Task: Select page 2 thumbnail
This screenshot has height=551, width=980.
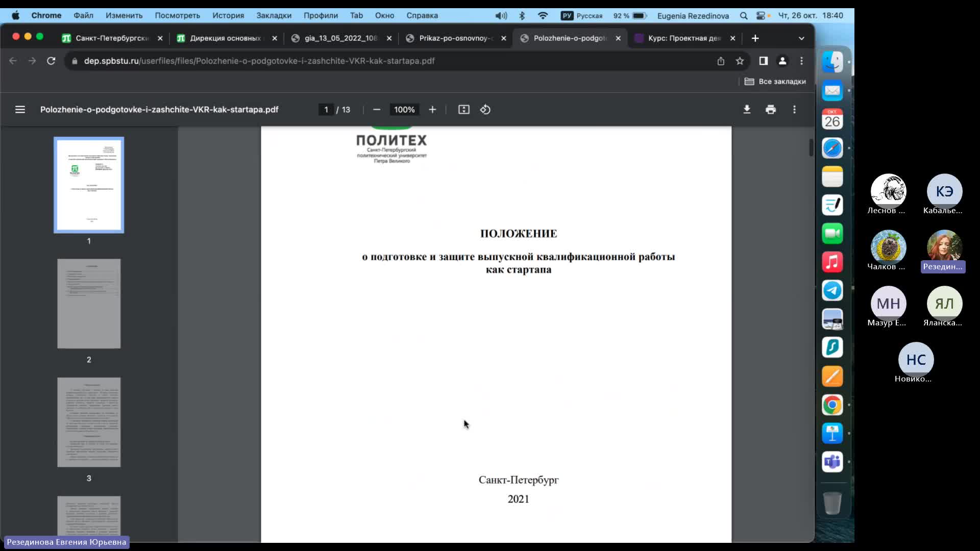Action: click(x=89, y=304)
